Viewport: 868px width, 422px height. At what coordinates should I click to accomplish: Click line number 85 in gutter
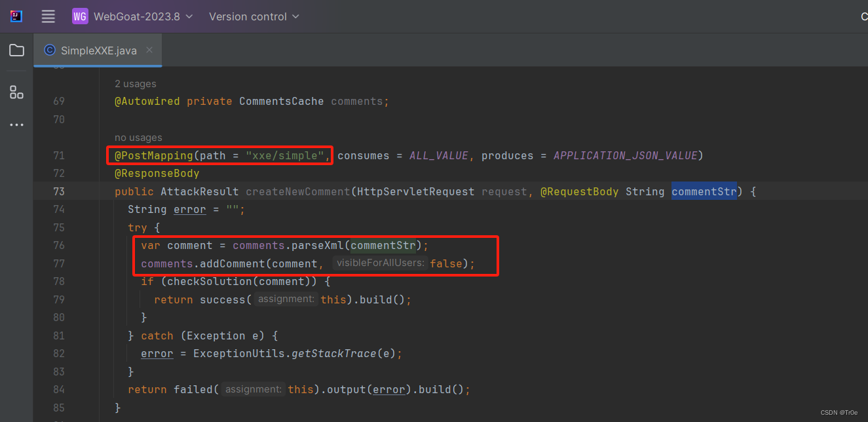[59, 408]
